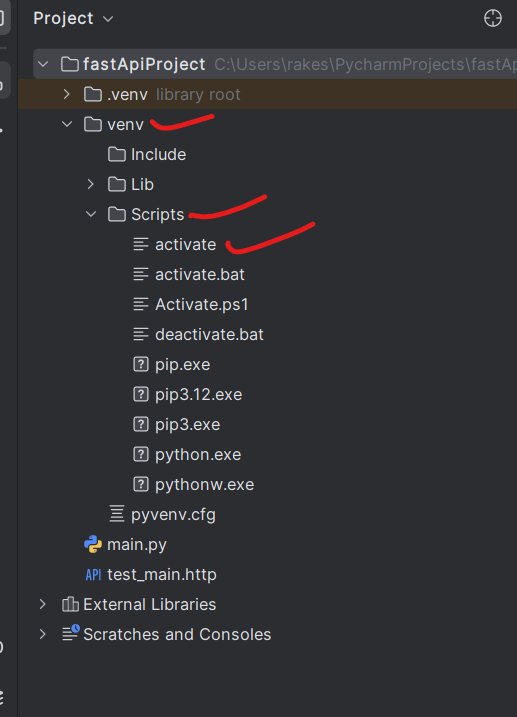
Task: Click the Python icon beside main.py
Action: 93,544
